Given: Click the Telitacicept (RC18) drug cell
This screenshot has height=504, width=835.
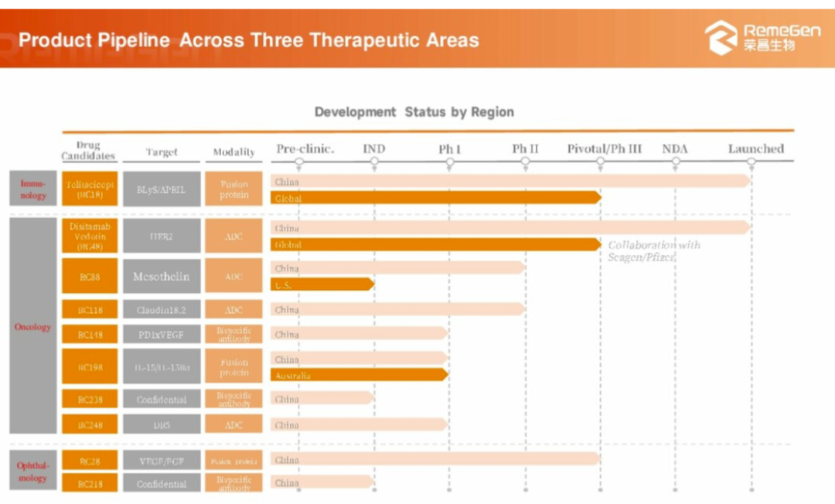Looking at the screenshot, I should coord(89,189).
